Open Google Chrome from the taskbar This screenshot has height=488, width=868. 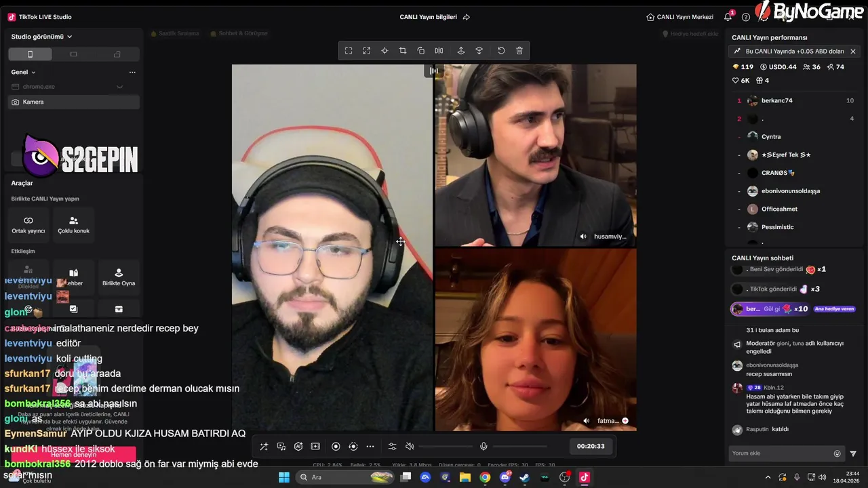pos(485,477)
